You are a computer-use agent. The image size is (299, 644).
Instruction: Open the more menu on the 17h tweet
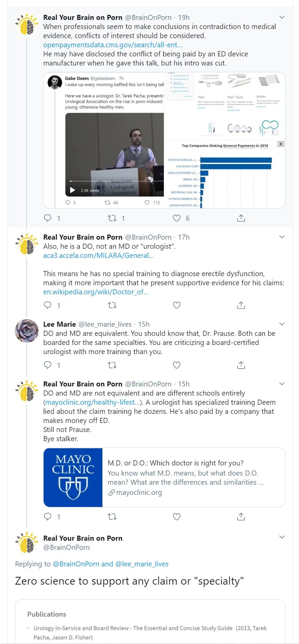click(x=282, y=237)
